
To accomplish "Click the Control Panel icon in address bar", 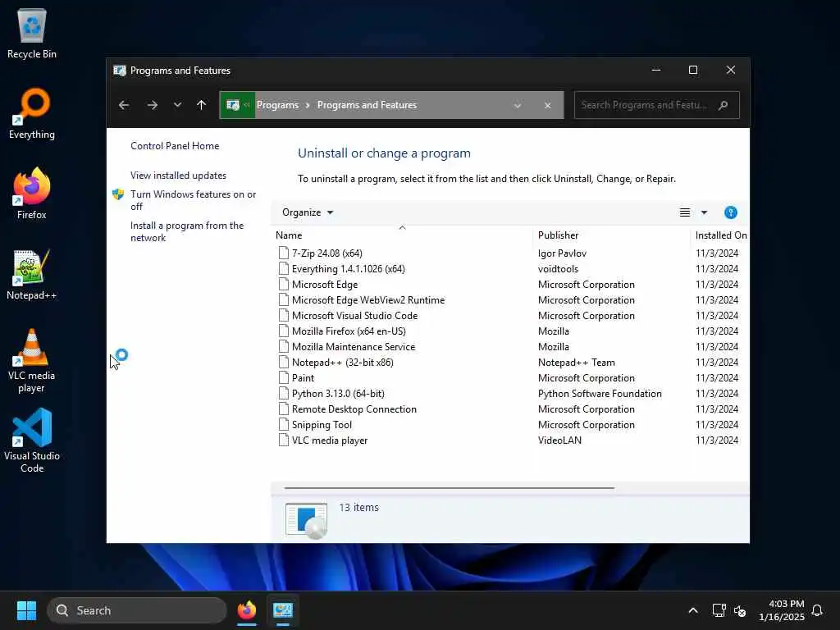I will tap(233, 105).
